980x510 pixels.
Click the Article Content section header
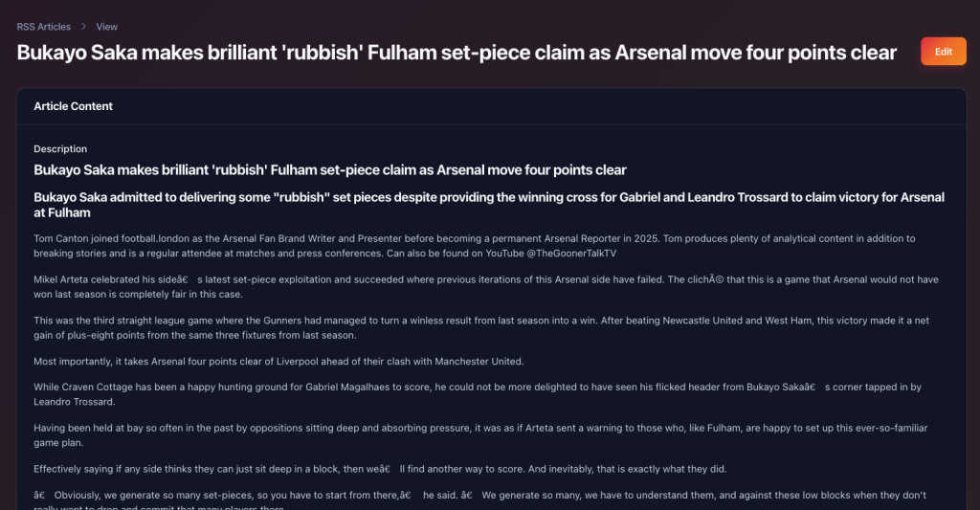74,106
